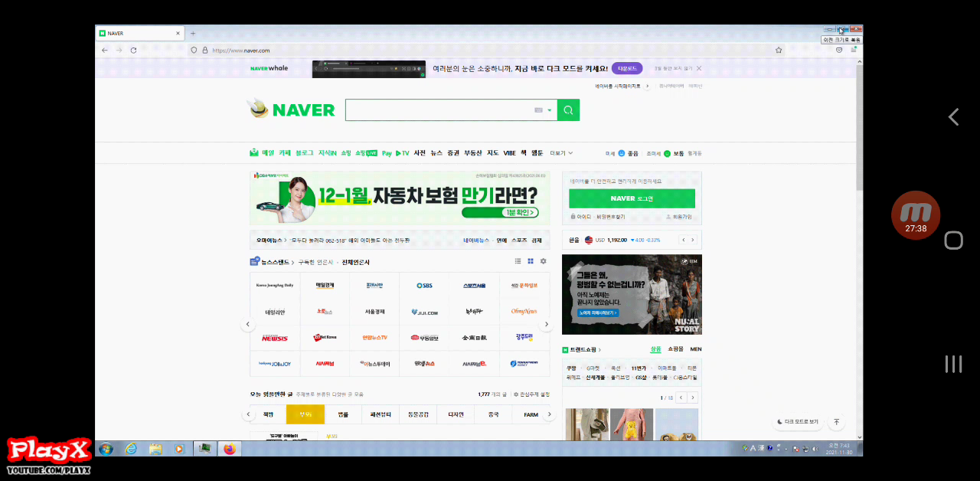Click the 회원가입 link
The width and height of the screenshot is (980, 481).
click(679, 217)
